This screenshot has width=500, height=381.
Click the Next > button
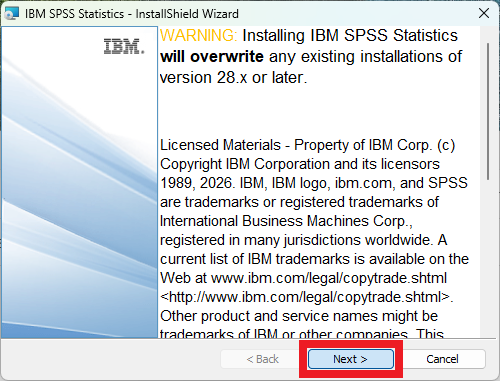(x=351, y=359)
